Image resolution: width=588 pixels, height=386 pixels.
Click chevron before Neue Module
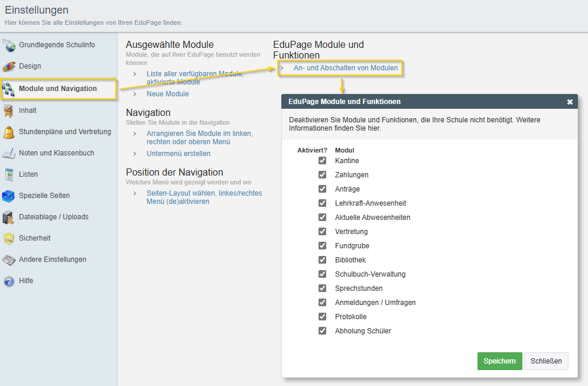[135, 94]
